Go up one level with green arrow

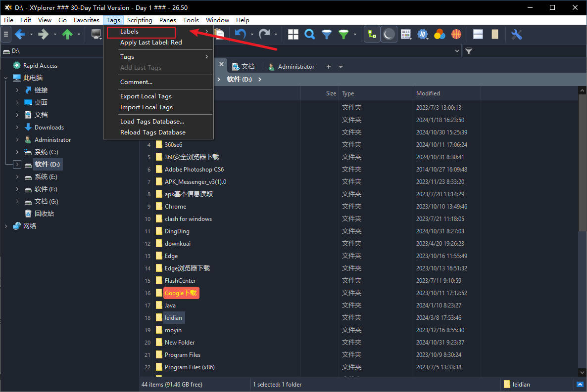pyautogui.click(x=67, y=34)
